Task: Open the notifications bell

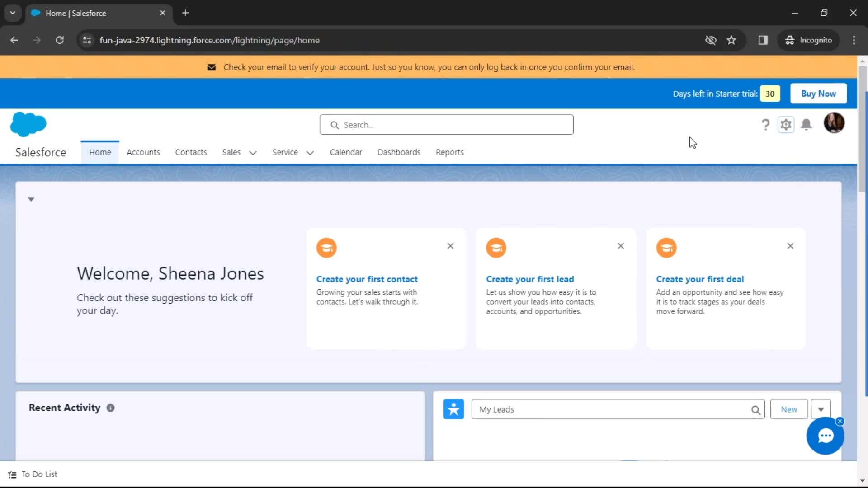Action: click(x=806, y=124)
